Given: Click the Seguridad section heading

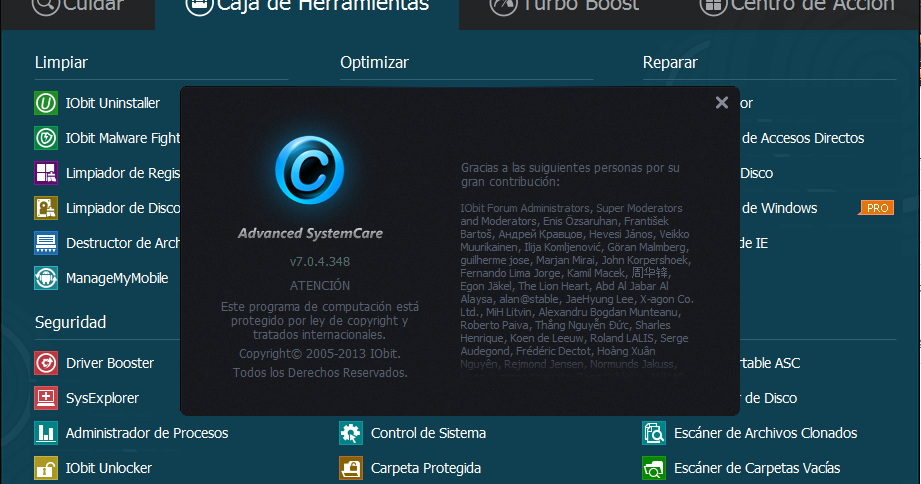Looking at the screenshot, I should pos(70,322).
